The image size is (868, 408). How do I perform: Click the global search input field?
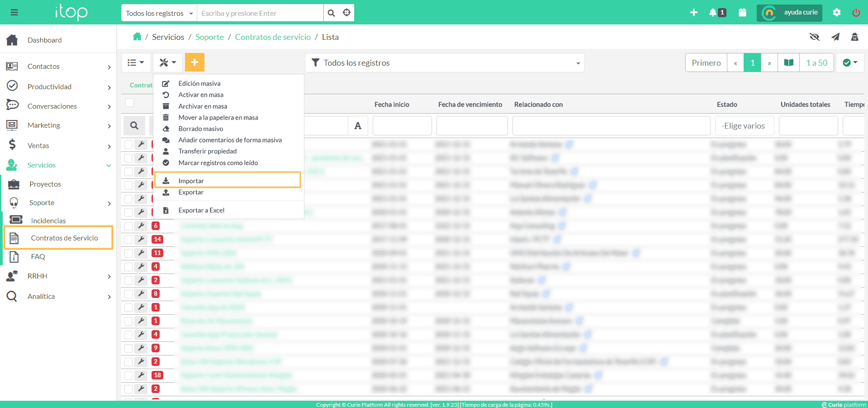click(261, 13)
